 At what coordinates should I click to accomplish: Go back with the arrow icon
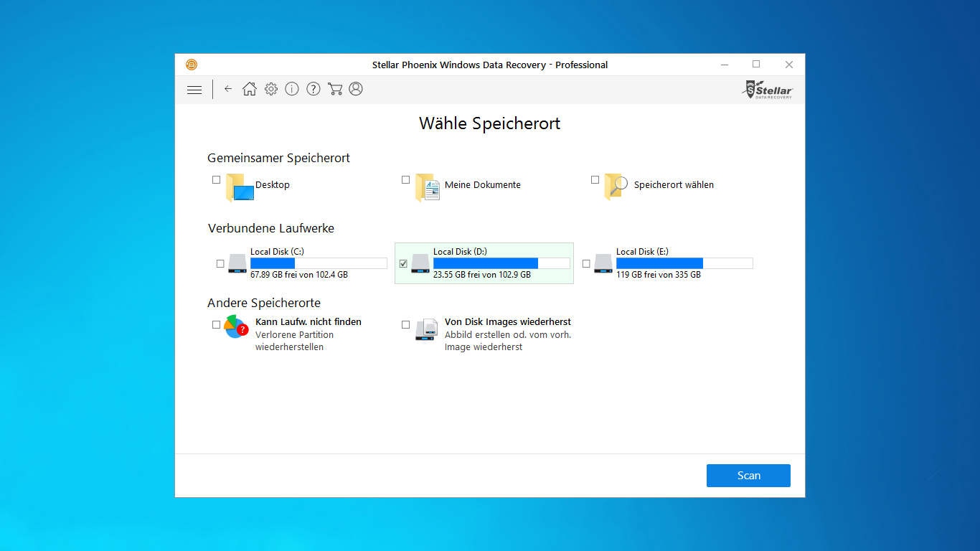[228, 89]
